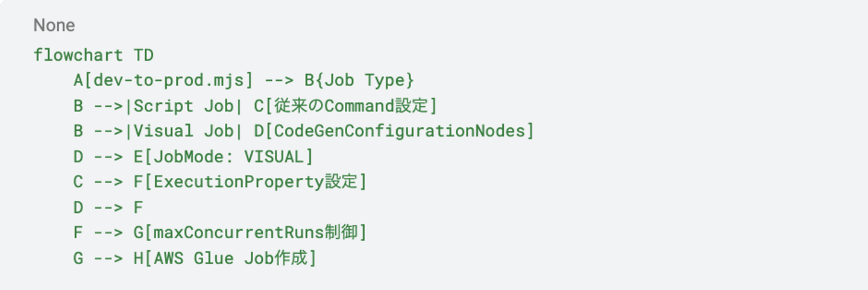This screenshot has height=290, width=868.
Task: Click the arrow in the first A --> B line
Action: pyautogui.click(x=279, y=80)
